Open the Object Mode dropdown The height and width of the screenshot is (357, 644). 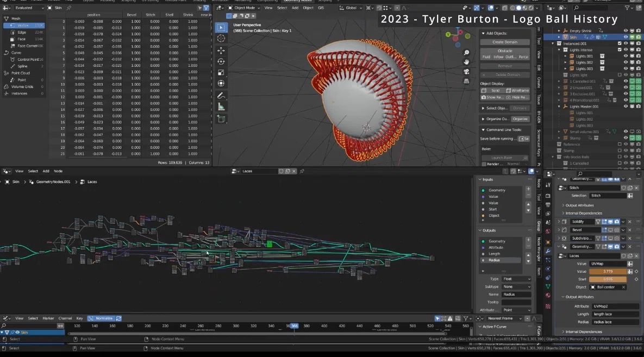click(x=245, y=8)
